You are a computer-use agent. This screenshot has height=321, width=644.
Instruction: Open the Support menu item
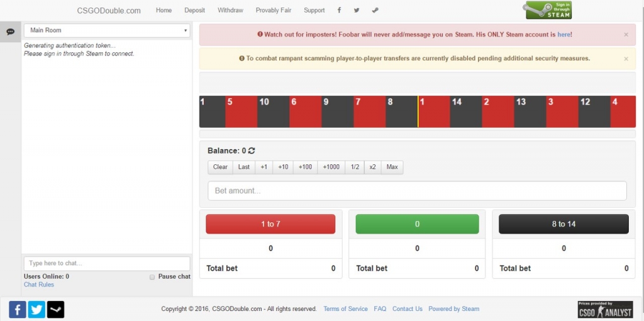pos(314,10)
